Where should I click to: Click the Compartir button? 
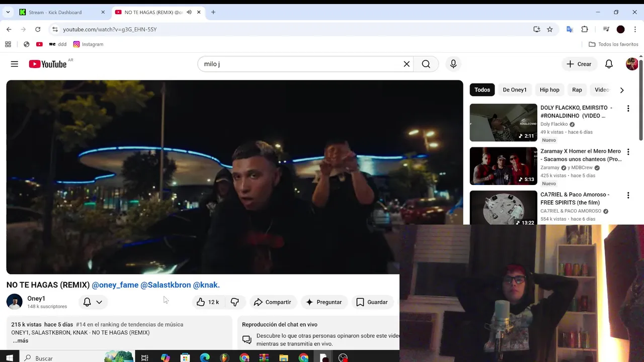click(x=273, y=302)
